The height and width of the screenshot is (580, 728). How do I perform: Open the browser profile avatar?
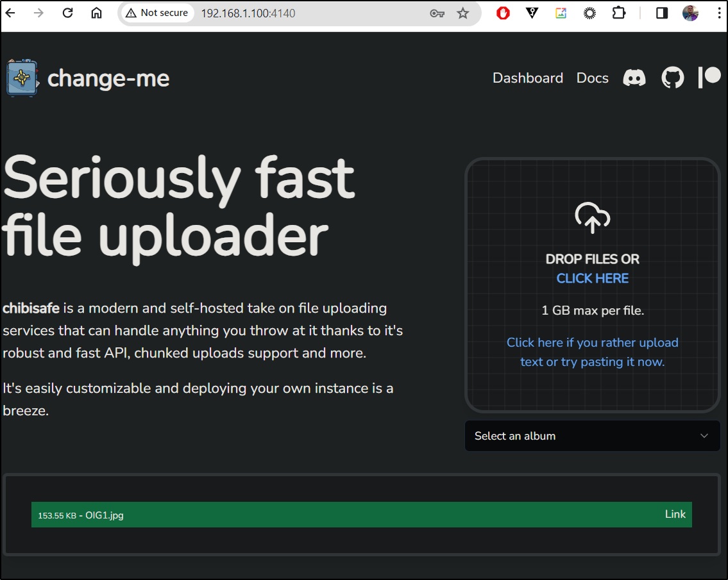[x=690, y=13]
